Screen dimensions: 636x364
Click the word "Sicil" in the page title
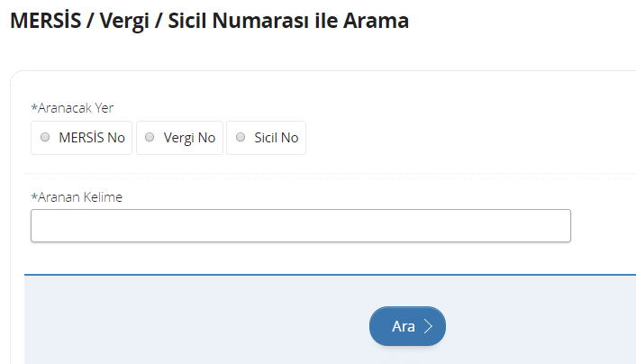click(195, 21)
